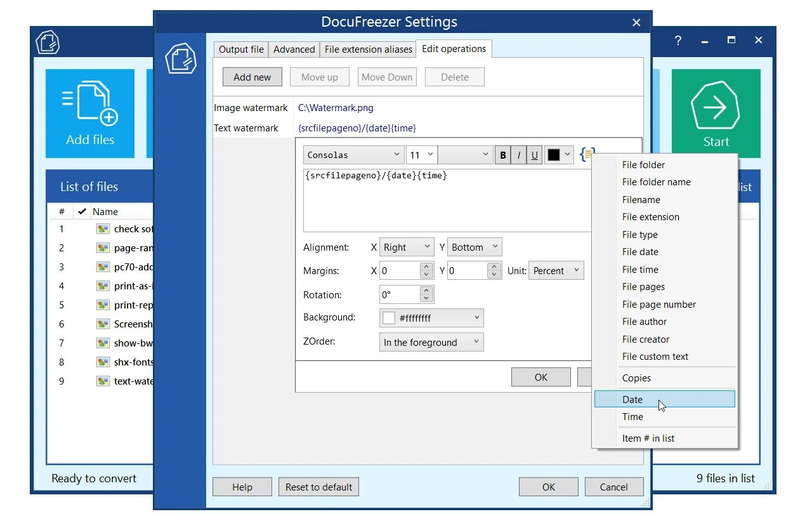
Task: Click the help question mark in main window
Action: tap(678, 41)
